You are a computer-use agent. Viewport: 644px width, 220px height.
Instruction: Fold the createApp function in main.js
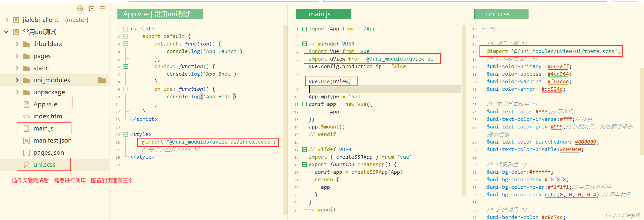click(x=304, y=164)
